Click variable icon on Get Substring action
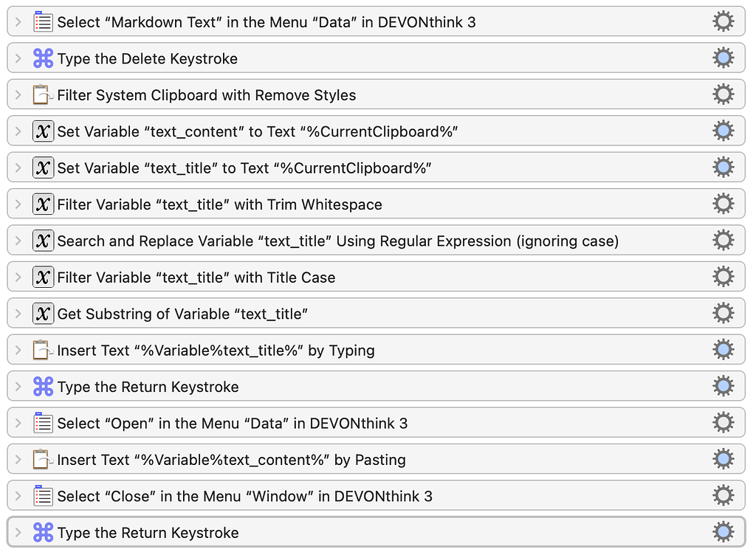 click(x=43, y=313)
